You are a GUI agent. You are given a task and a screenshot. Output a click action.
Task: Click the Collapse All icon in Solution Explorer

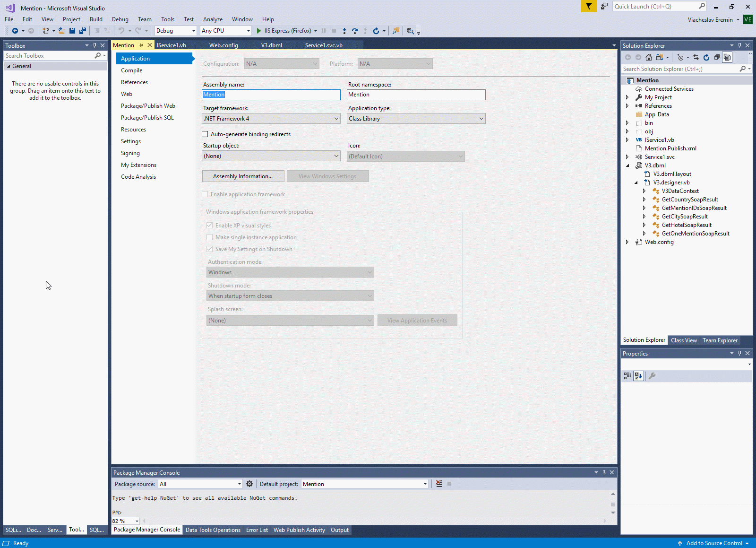[x=717, y=57]
